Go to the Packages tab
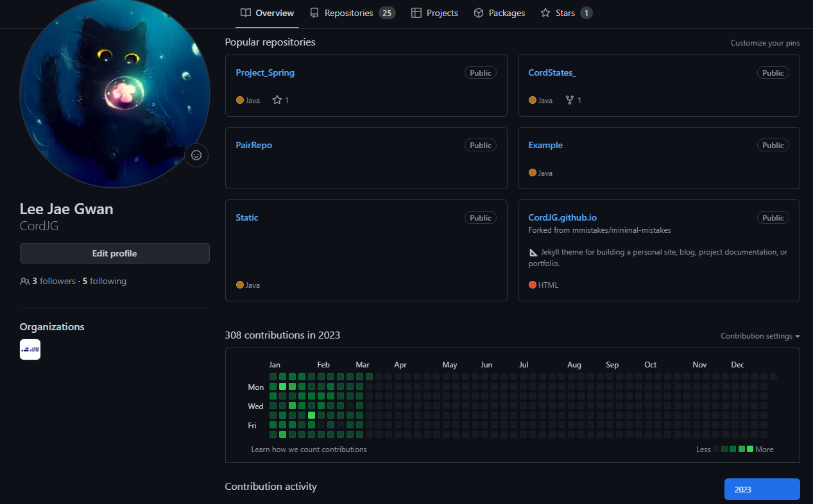This screenshot has height=504, width=813. coord(499,13)
